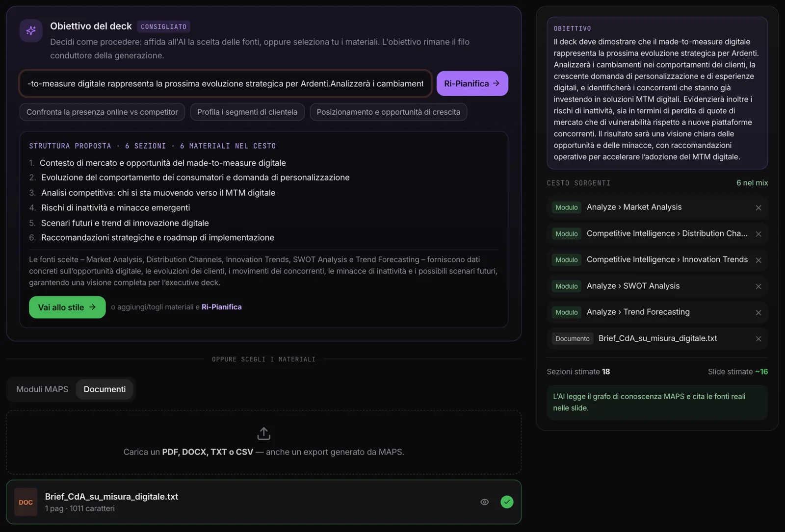Viewport: 785px width, 532px height.
Task: Select the Documenti tab
Action: (x=105, y=389)
